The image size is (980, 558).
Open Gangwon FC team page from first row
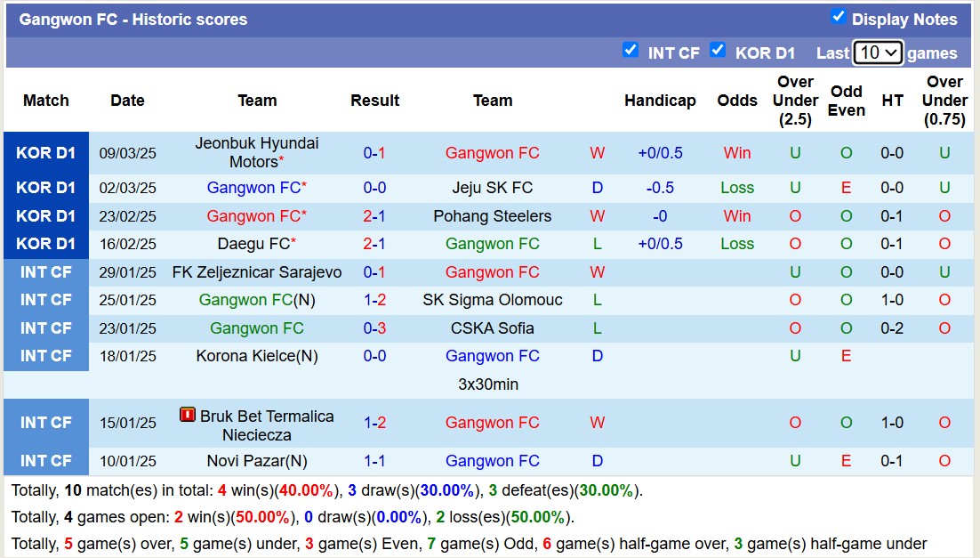[492, 152]
